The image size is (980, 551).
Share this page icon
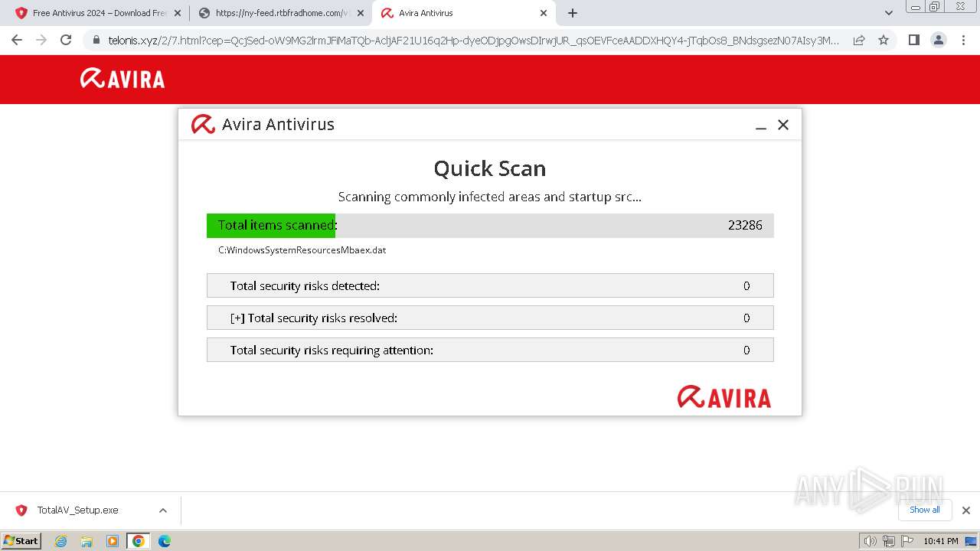[x=859, y=40]
